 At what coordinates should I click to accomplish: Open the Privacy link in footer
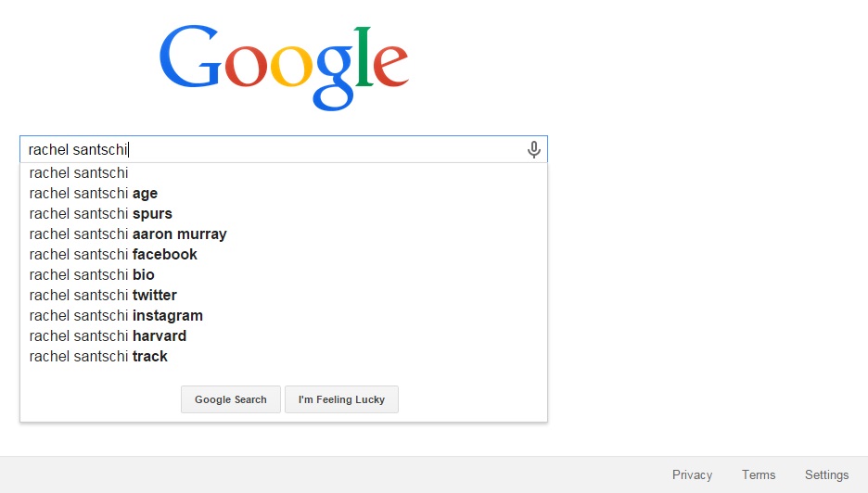click(692, 474)
